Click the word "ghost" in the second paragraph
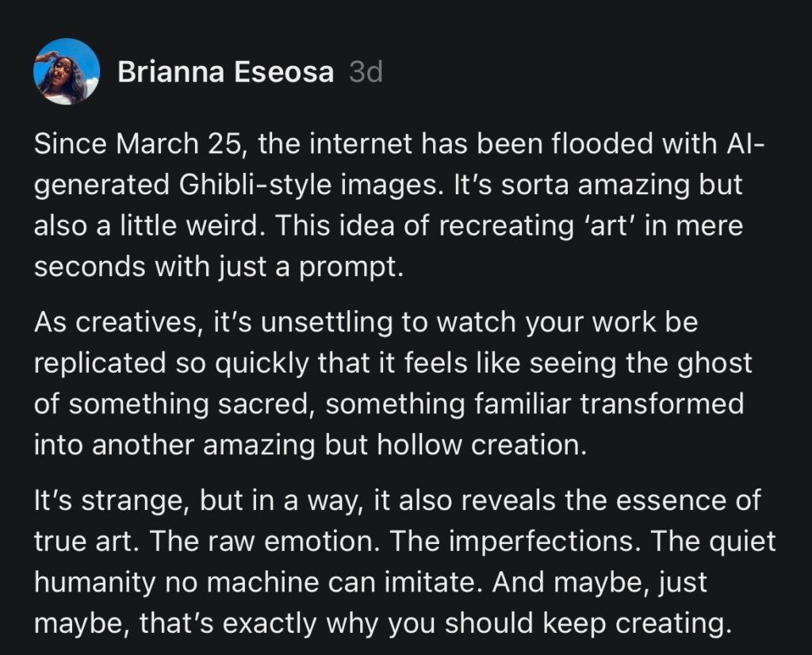 (713, 364)
